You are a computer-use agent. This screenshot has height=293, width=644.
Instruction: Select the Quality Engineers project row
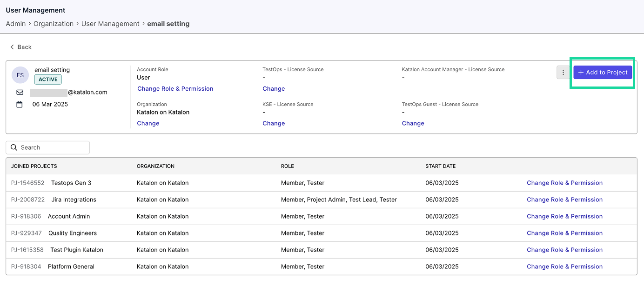coord(73,233)
